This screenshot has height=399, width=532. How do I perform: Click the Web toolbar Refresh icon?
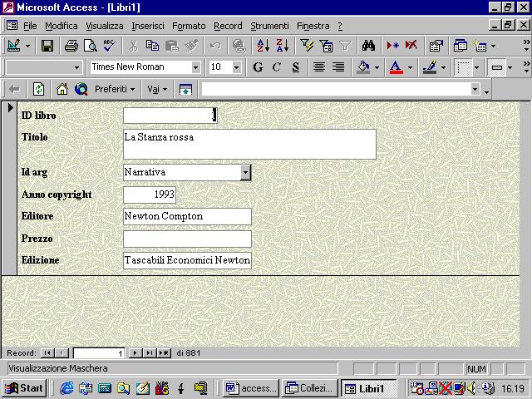point(38,89)
